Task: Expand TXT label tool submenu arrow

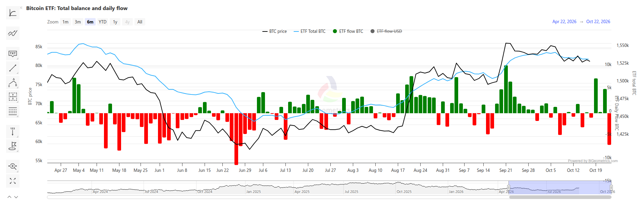Action: tap(18, 58)
